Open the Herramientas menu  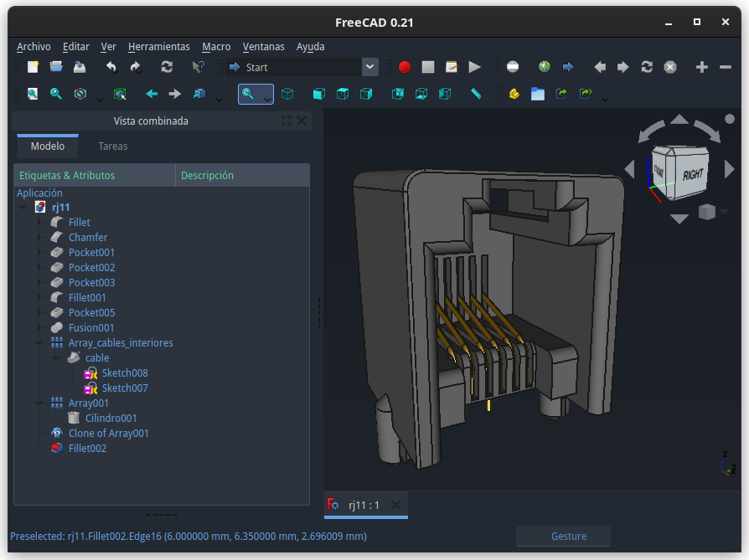point(159,47)
